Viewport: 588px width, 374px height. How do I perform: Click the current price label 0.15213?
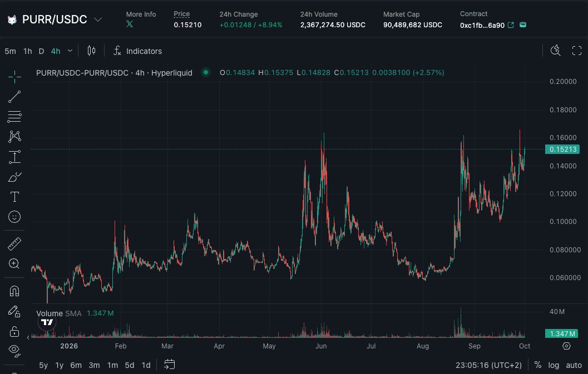click(562, 149)
